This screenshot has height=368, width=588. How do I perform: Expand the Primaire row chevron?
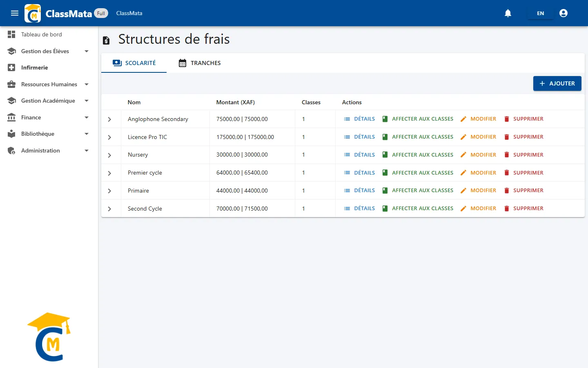(x=109, y=191)
